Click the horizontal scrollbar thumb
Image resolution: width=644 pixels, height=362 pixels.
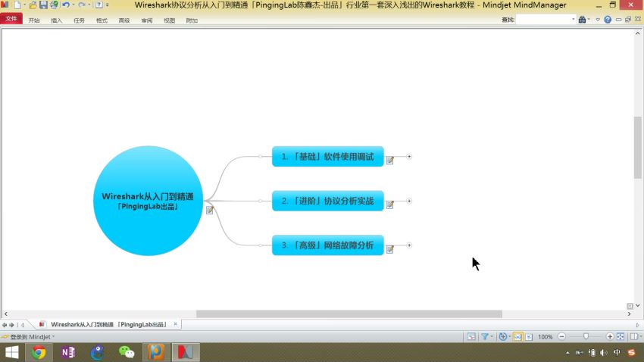pos(349,314)
